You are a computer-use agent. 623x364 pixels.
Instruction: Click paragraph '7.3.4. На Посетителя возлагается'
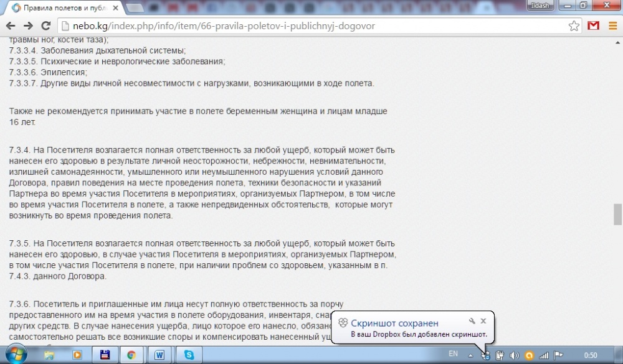coord(202,182)
